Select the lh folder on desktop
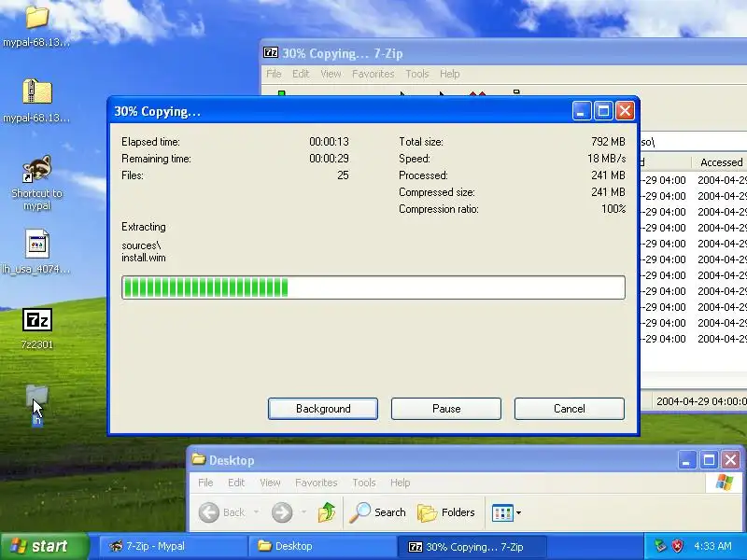The height and width of the screenshot is (560, 747). point(36,398)
